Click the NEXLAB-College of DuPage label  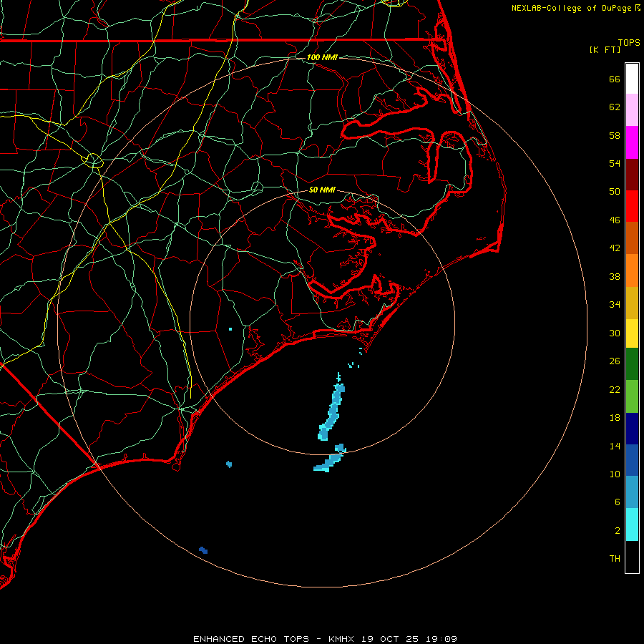point(571,8)
